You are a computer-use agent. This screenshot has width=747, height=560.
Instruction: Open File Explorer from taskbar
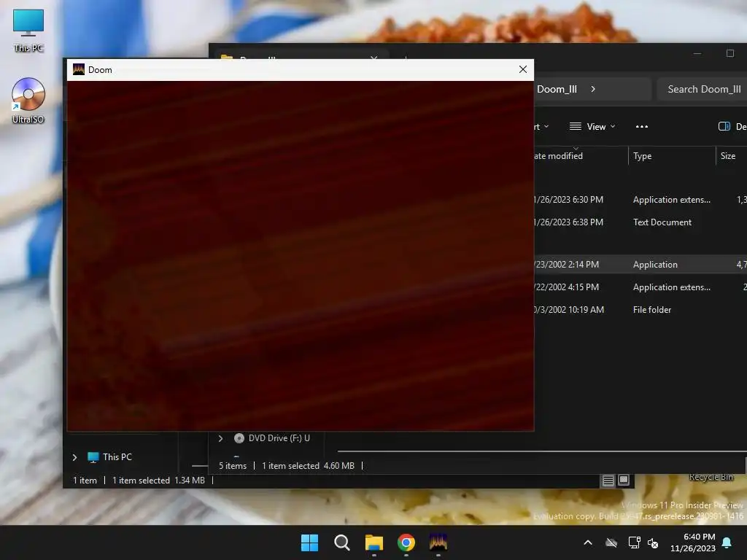click(374, 542)
